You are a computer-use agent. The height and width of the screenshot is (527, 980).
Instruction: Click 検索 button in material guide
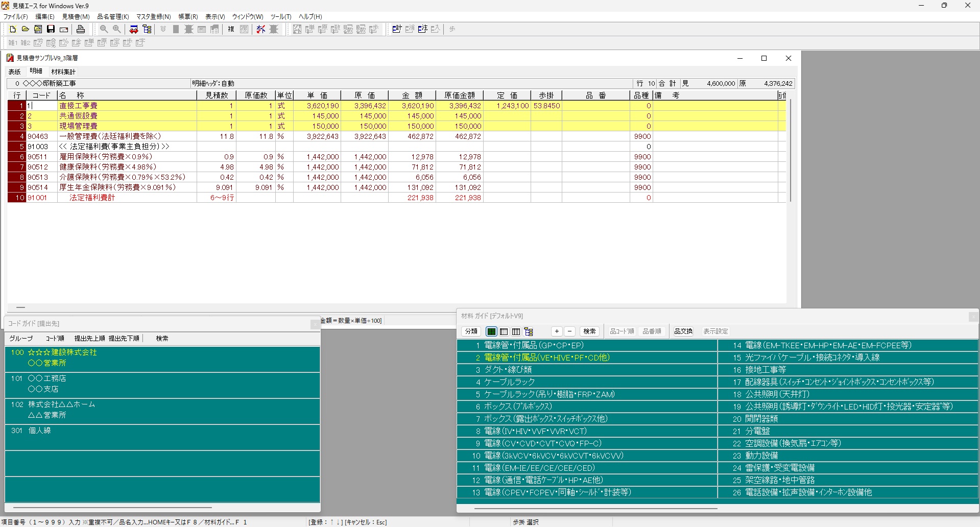(x=589, y=331)
